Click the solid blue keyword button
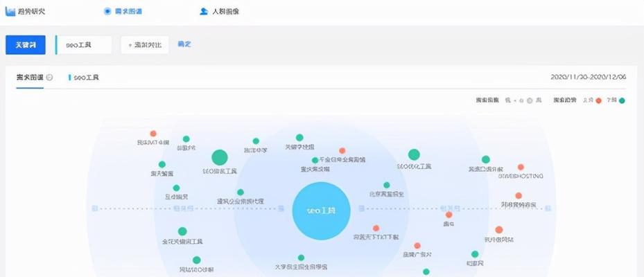The image size is (644, 277). (x=26, y=45)
